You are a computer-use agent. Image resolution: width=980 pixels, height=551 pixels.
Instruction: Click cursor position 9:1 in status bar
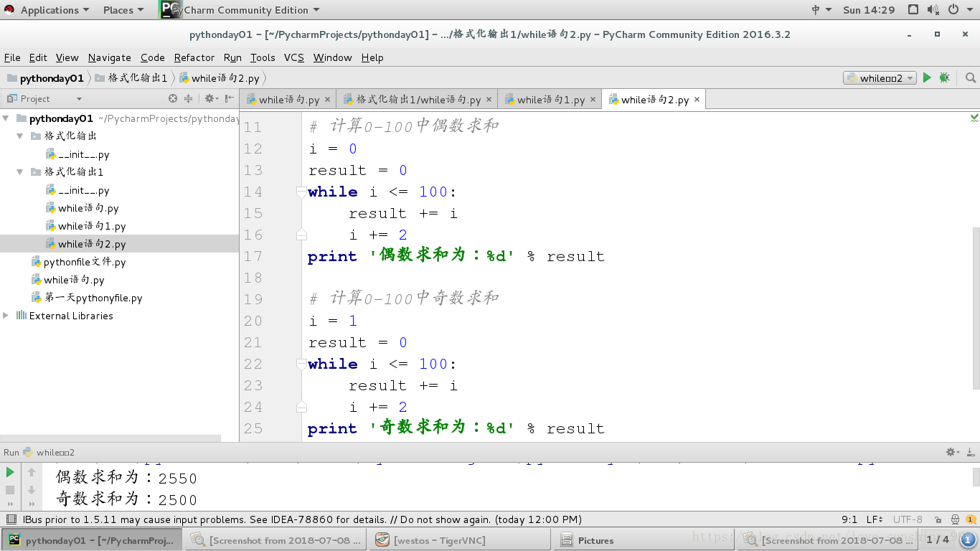849,519
